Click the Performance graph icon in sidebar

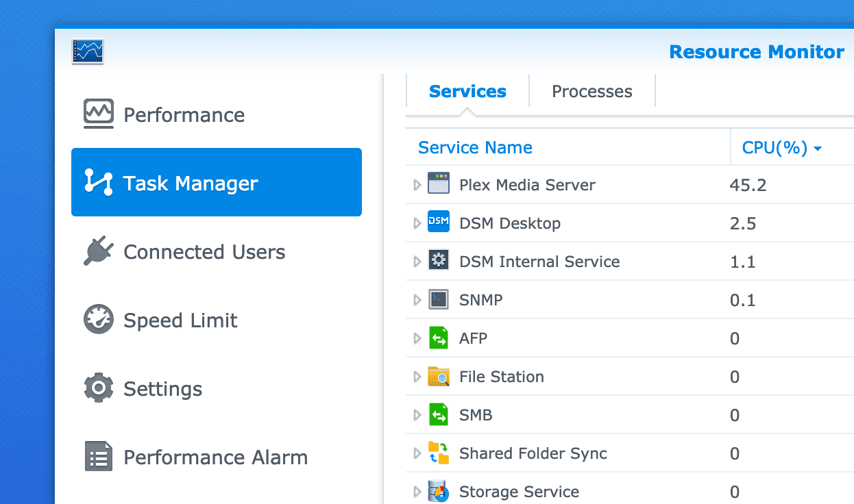(99, 114)
